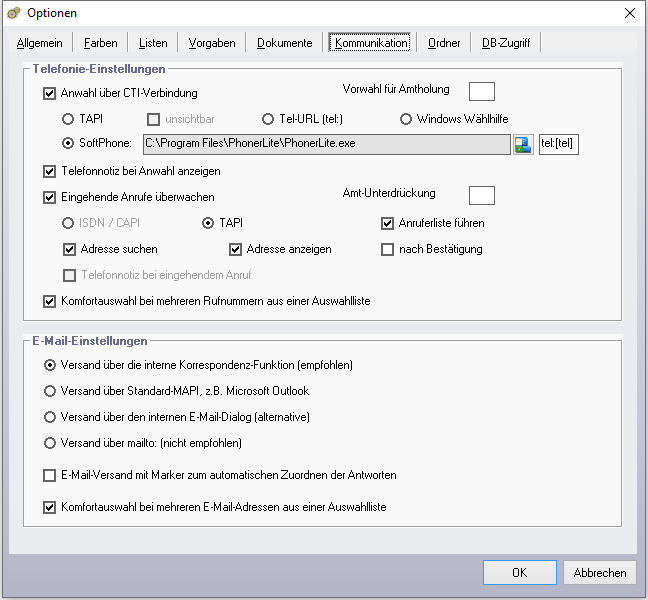Select the Tel-URL (tel:) radio option
The height and width of the screenshot is (600, 648).
pos(268,119)
